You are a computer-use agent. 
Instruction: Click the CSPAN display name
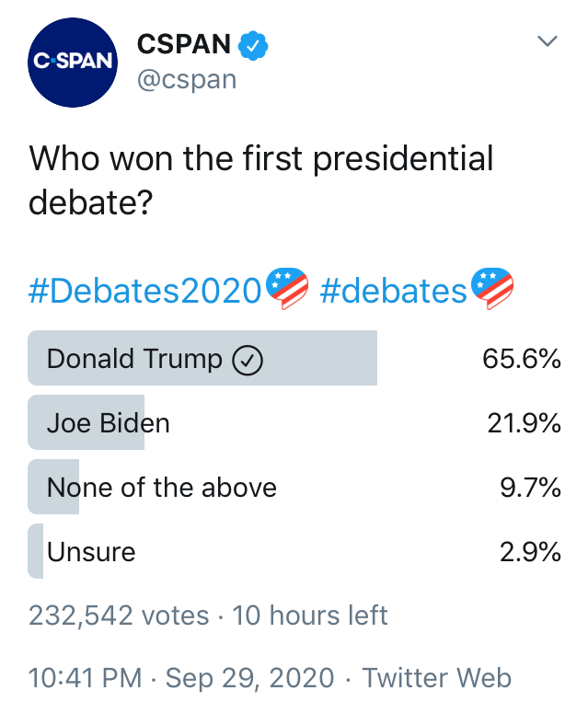[x=184, y=43]
